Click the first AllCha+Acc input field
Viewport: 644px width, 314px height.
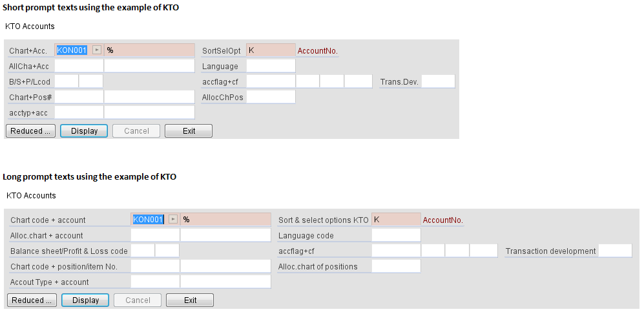[x=79, y=66]
